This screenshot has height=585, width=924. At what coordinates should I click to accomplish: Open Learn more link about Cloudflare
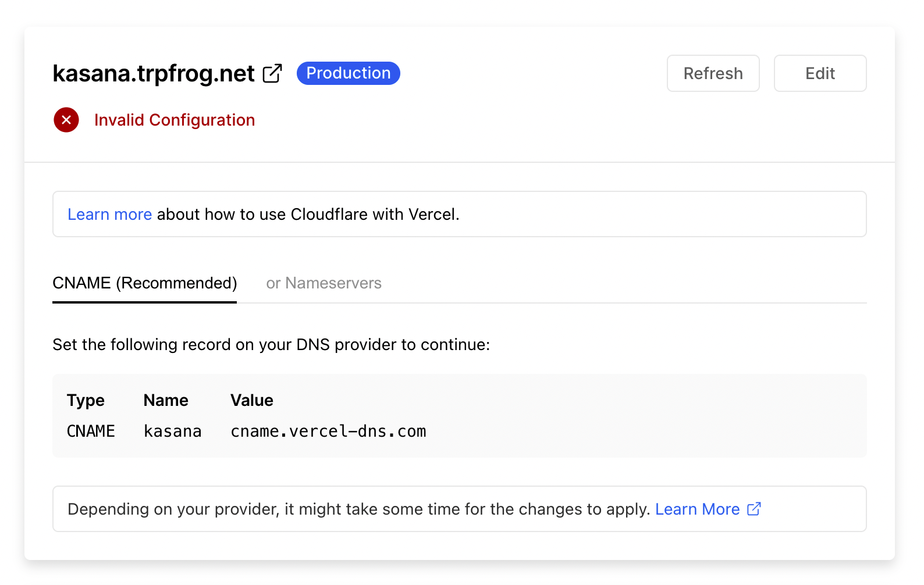point(109,215)
